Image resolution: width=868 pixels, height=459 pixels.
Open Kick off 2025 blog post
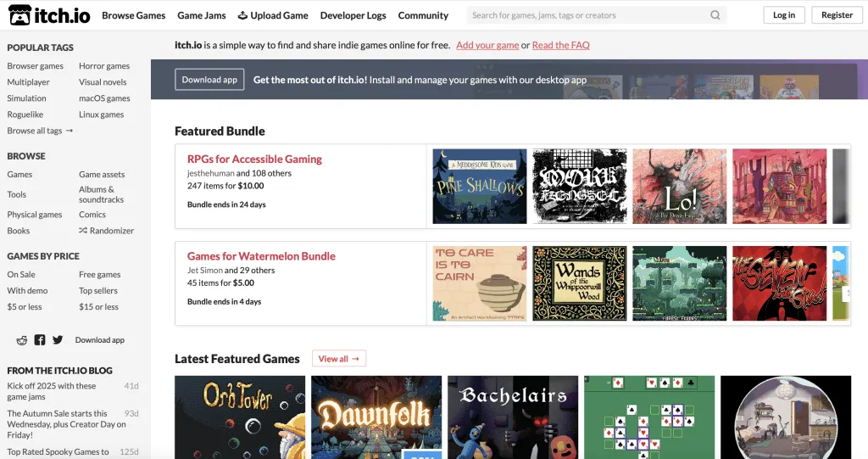tap(52, 391)
